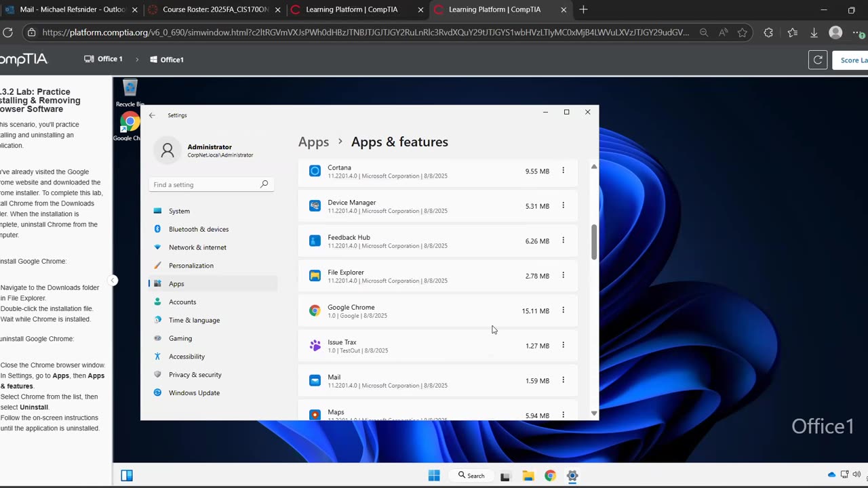Open widgets panel icon on taskbar
The width and height of the screenshot is (868, 488).
127,475
